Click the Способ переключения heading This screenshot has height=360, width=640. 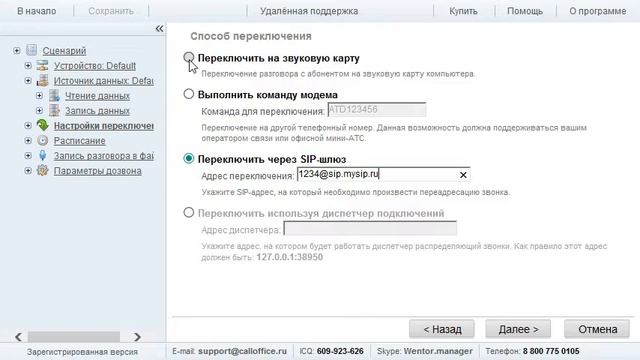(x=251, y=36)
